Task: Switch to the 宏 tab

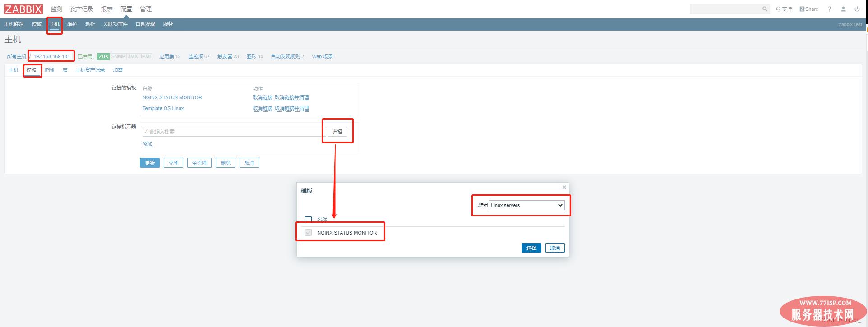Action: tap(65, 70)
